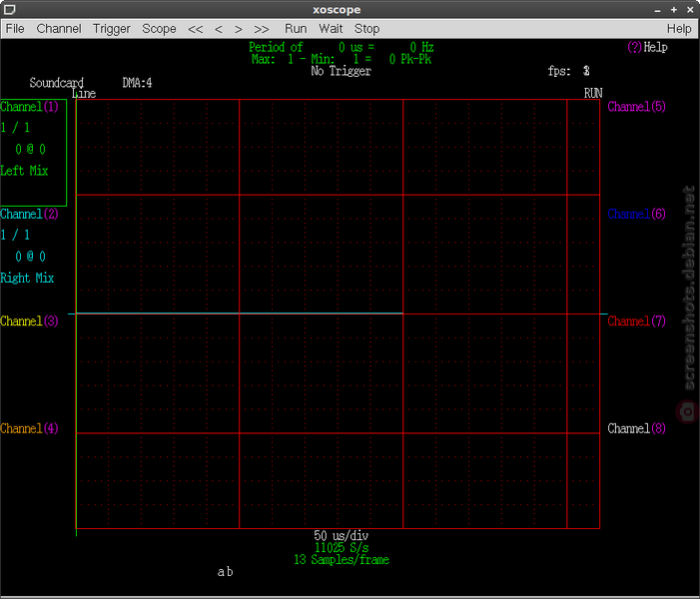Click the 'Right Mix' channel source text

pyautogui.click(x=27, y=278)
